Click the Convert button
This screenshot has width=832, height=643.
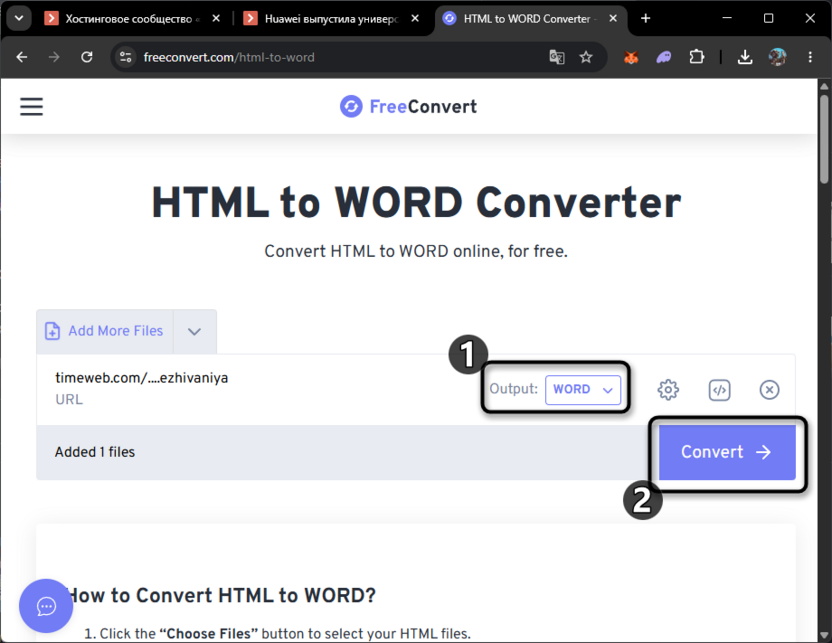pyautogui.click(x=727, y=452)
